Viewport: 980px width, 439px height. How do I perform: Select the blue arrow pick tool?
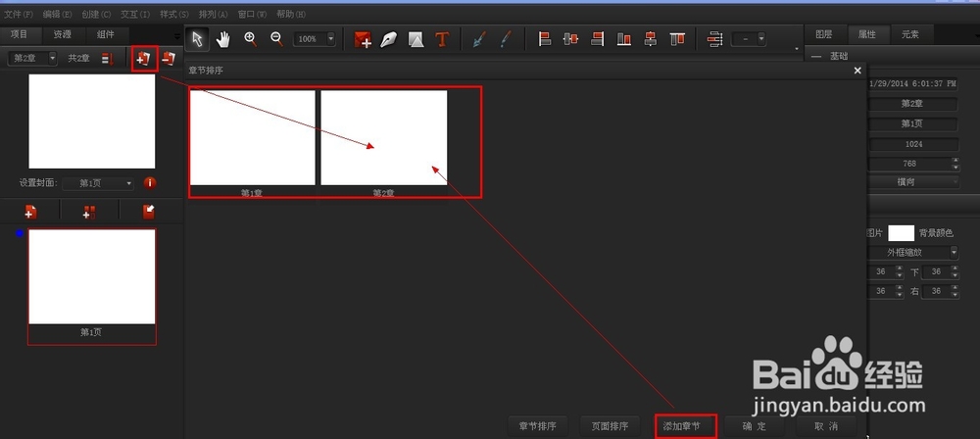pos(479,39)
